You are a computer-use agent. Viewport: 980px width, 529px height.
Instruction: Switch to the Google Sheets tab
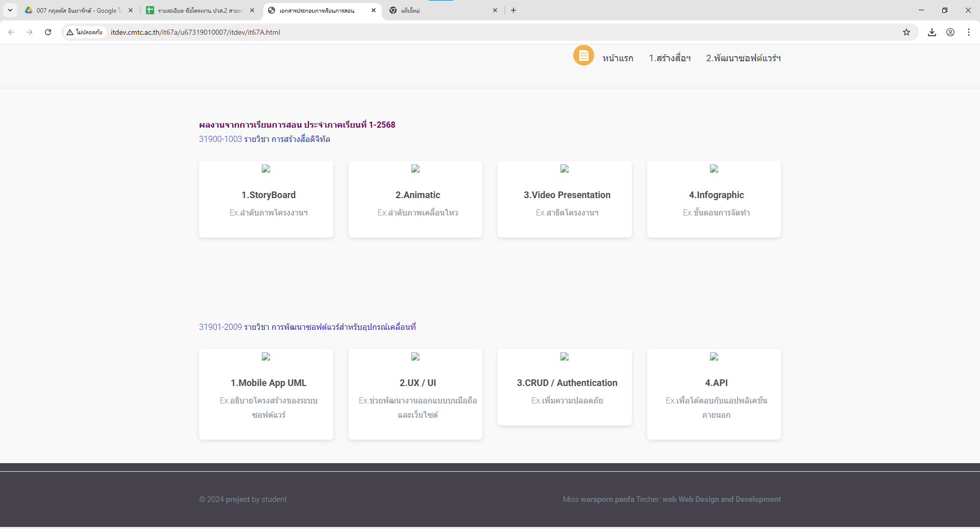tap(199, 10)
